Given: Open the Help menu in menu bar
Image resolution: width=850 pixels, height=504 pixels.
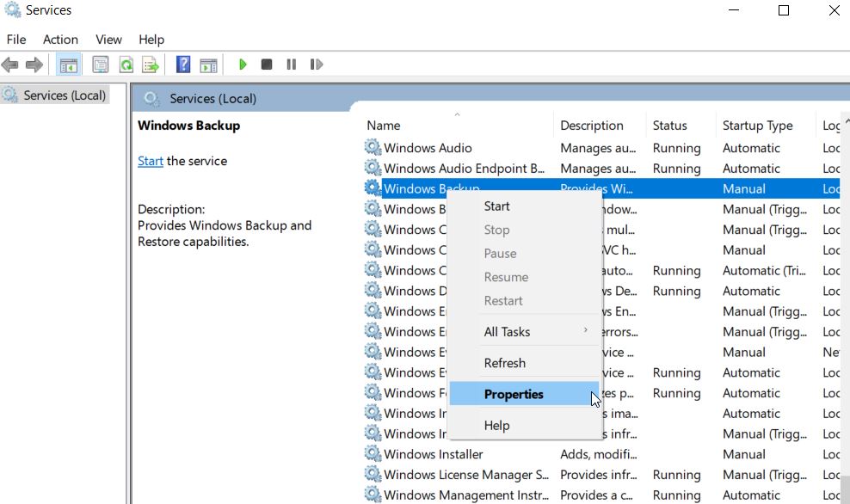Looking at the screenshot, I should point(151,40).
